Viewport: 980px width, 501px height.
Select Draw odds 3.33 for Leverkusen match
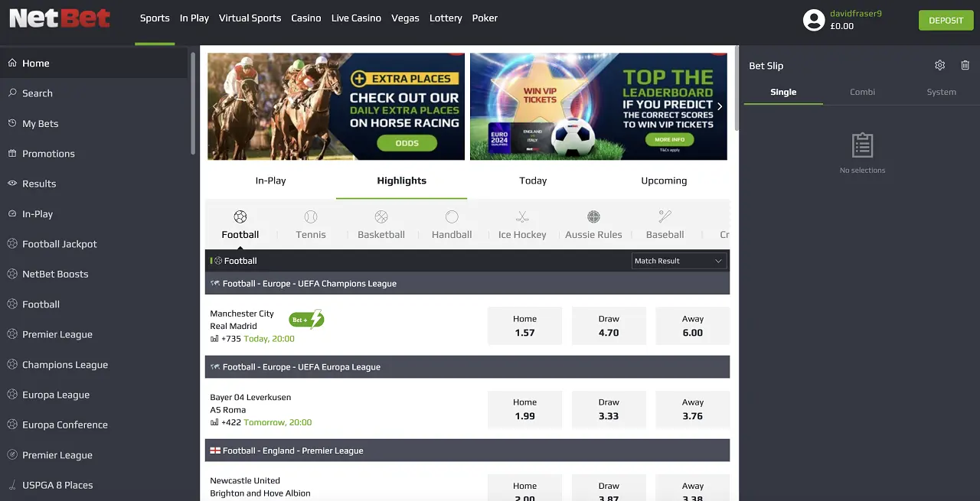609,409
